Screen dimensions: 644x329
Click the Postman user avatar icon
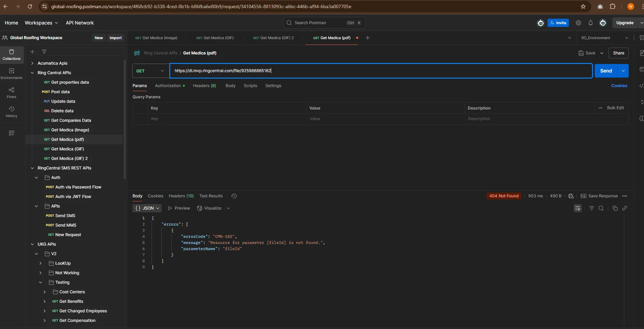click(603, 23)
